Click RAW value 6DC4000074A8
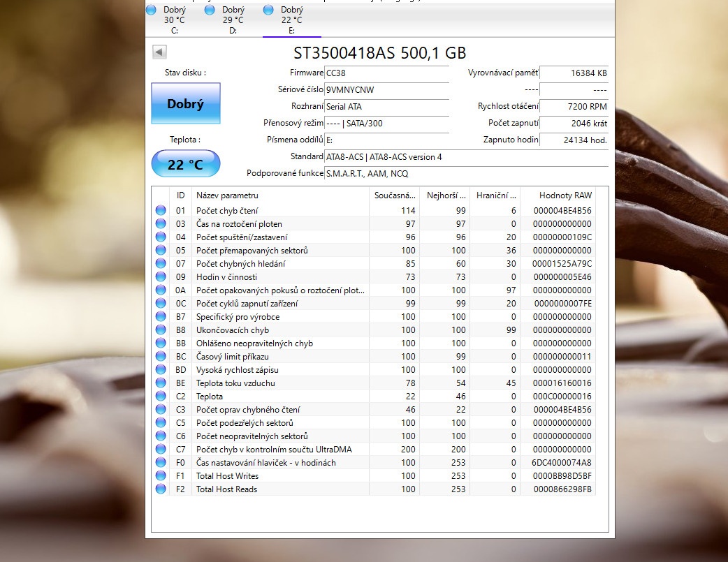 562,463
